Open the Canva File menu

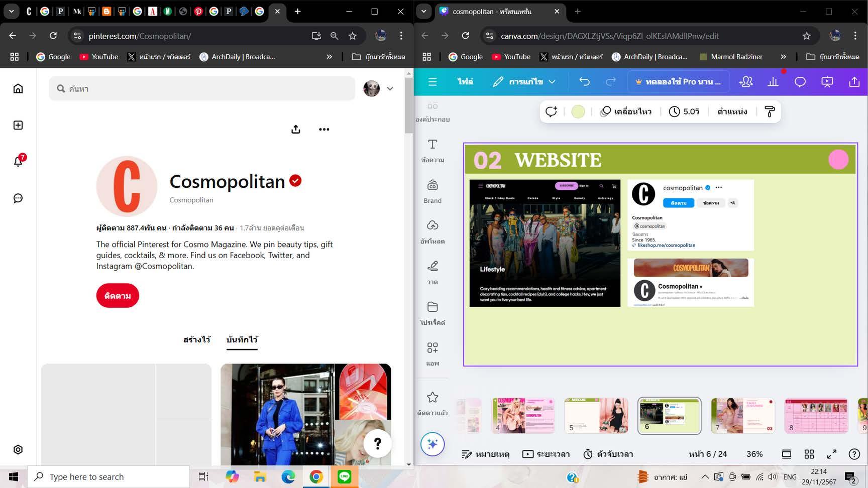coord(465,82)
